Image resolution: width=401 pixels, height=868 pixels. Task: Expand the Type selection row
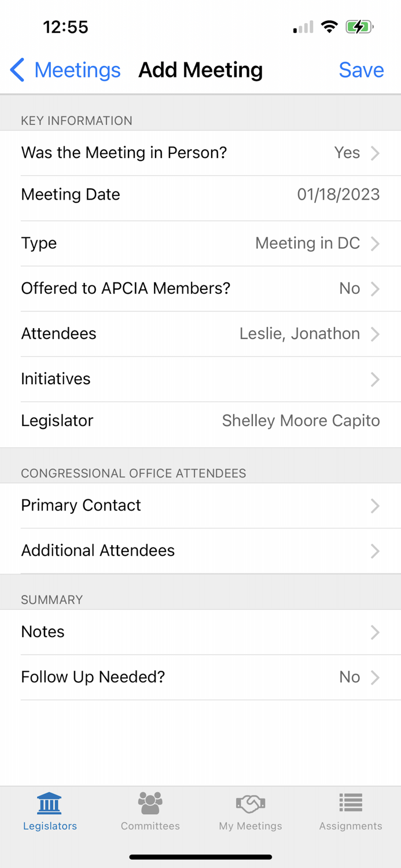200,243
